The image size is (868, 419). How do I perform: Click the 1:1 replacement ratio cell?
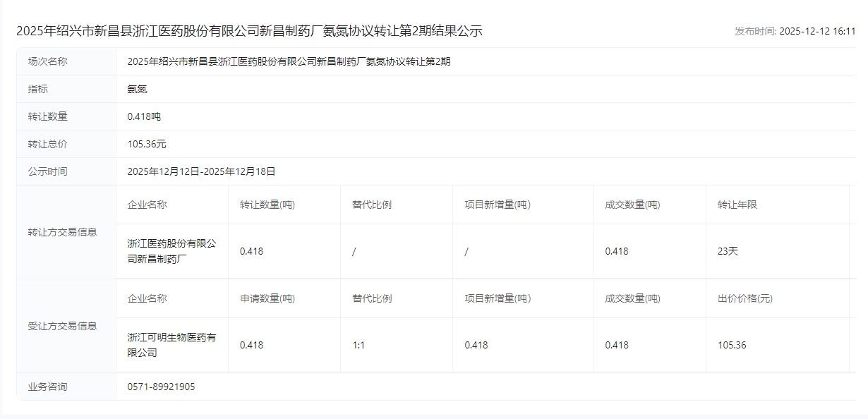coord(358,345)
